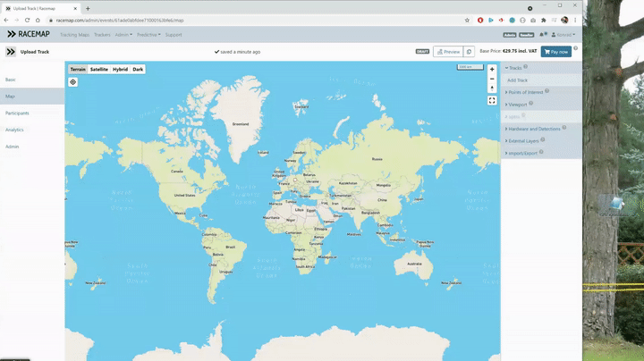Viewport: 644px width, 361px height.
Task: Switch map style to Satellite
Action: pos(99,69)
